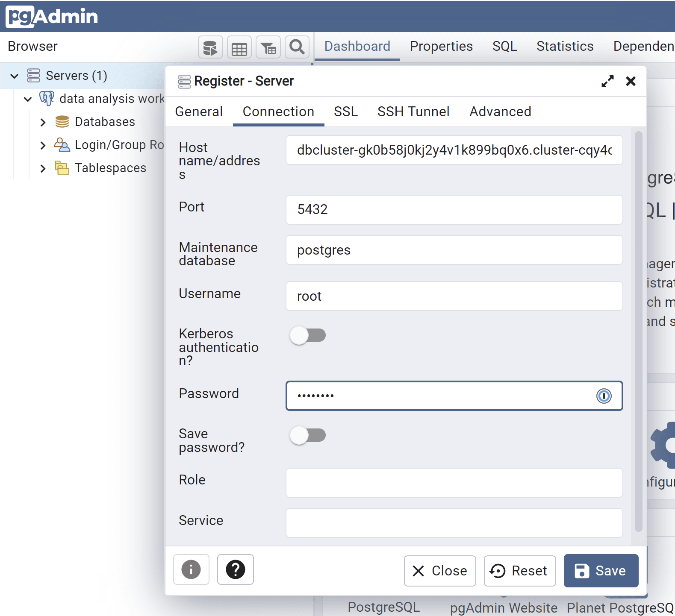675x616 pixels.
Task: Open the View Data table icon
Action: [x=239, y=47]
